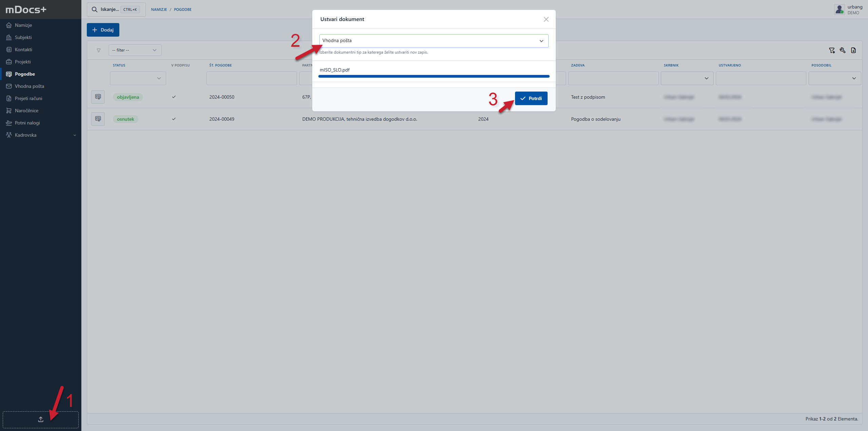Click the Dodaj add button

coord(103,30)
